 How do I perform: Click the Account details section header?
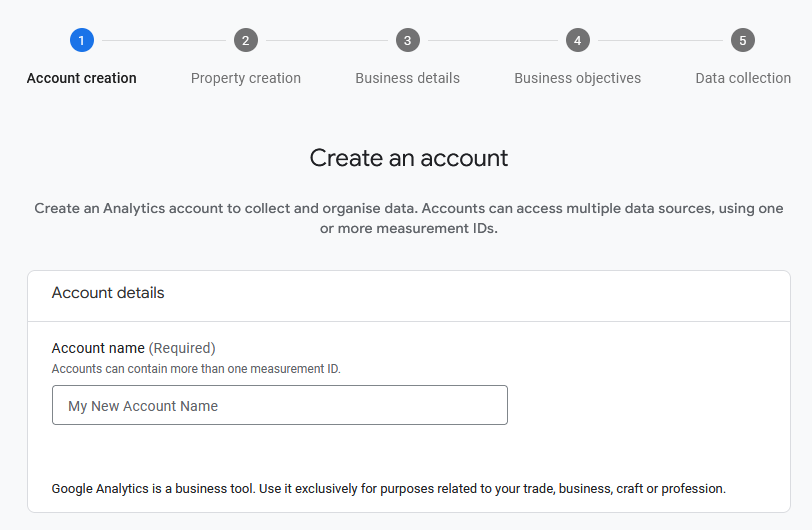[x=108, y=293]
